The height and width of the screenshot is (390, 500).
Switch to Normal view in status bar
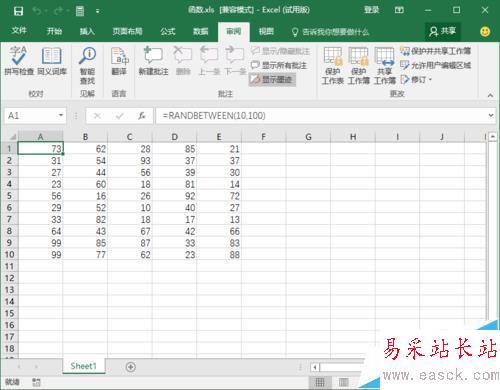point(320,382)
